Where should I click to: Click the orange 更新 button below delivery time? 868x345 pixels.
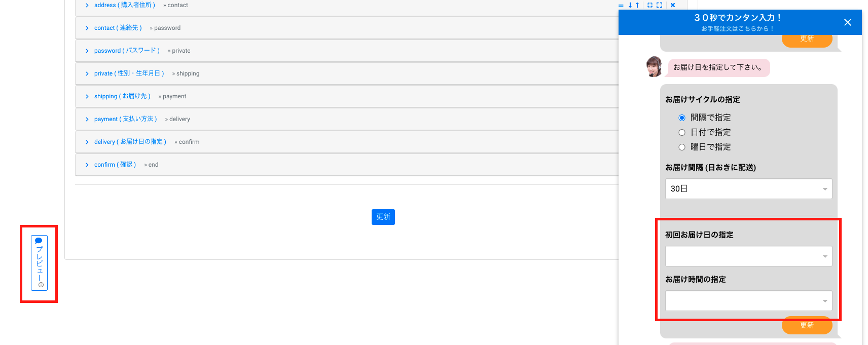point(807,325)
